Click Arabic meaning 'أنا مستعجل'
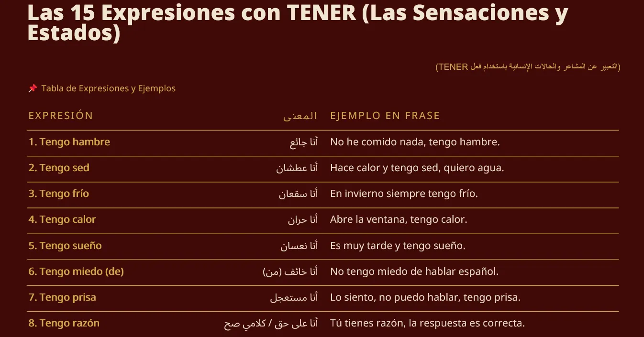Viewport: 644px width, 337px height. click(x=294, y=297)
